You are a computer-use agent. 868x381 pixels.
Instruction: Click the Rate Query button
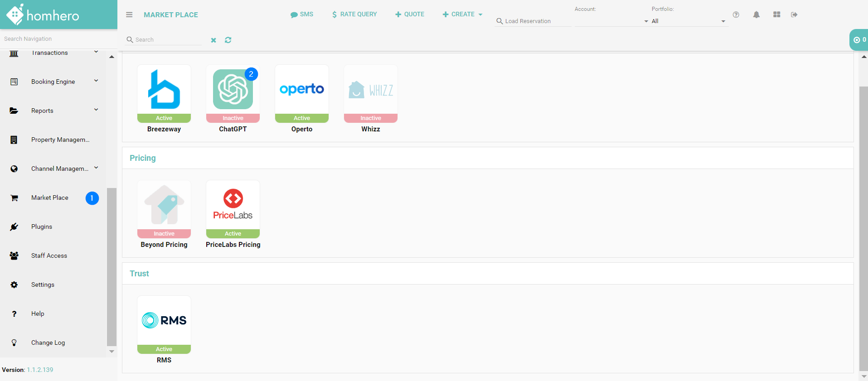354,14
